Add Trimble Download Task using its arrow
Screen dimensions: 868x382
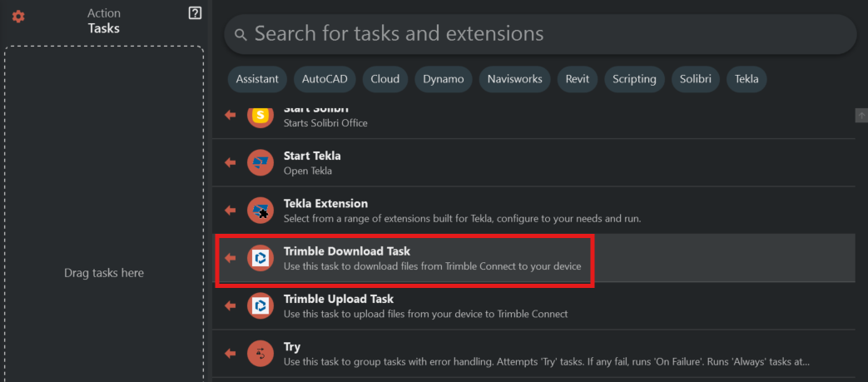pyautogui.click(x=231, y=258)
